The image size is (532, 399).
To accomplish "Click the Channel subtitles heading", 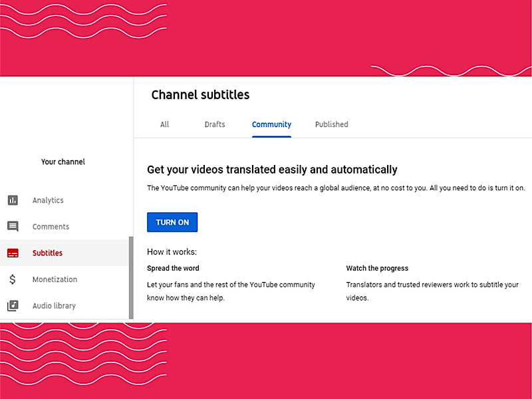I will pyautogui.click(x=200, y=94).
